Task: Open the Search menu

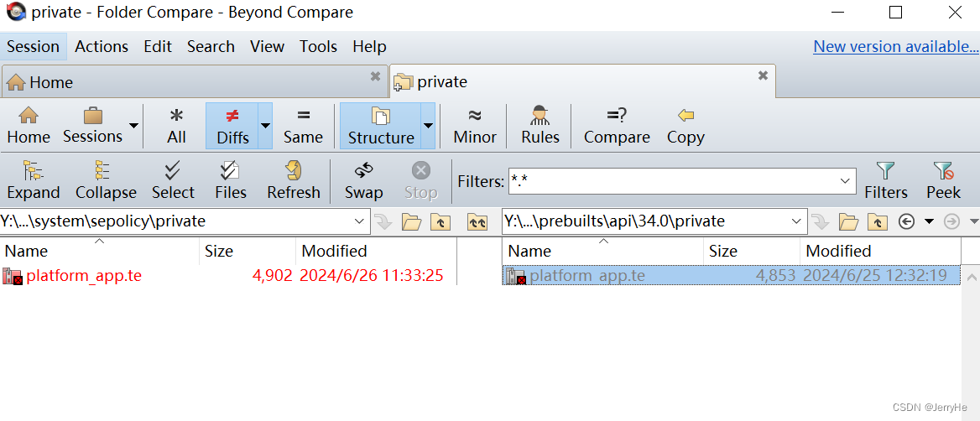Action: [211, 46]
